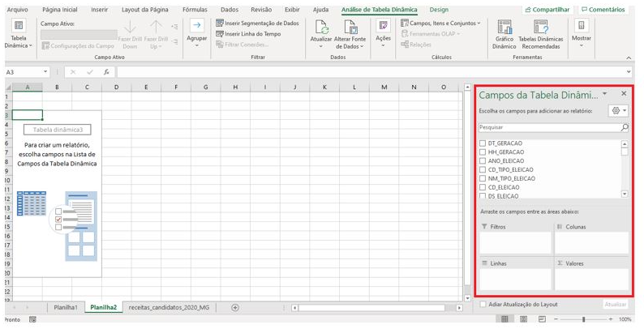Check the ANO_ELEICAO field checkbox
Viewport: 644px width, 329px height.
click(483, 160)
